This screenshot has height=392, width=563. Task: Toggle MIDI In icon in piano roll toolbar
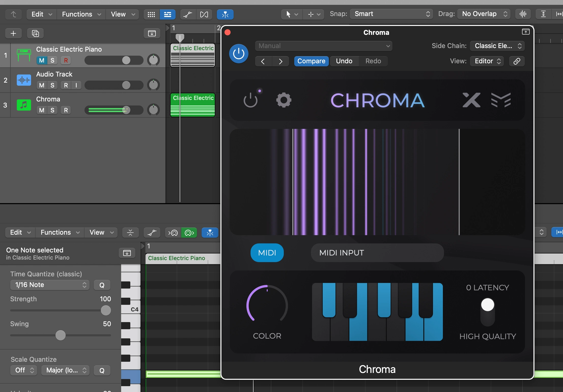[x=173, y=233]
